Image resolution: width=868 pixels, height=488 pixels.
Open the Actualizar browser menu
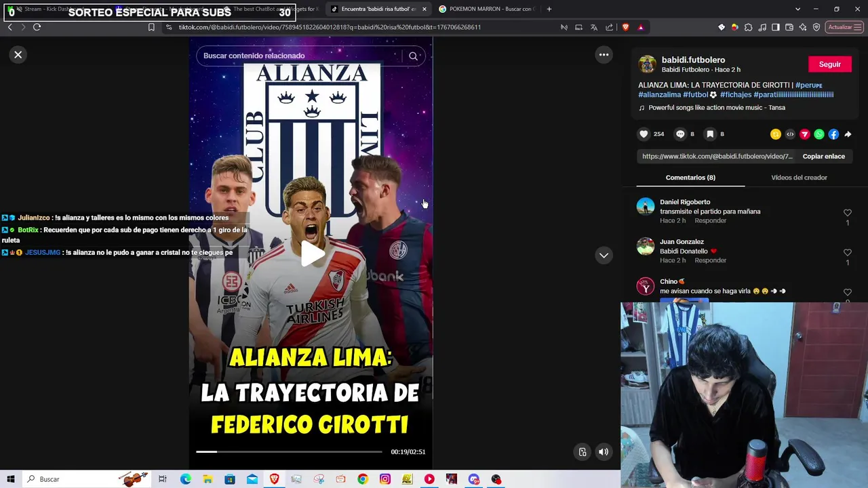pos(844,27)
